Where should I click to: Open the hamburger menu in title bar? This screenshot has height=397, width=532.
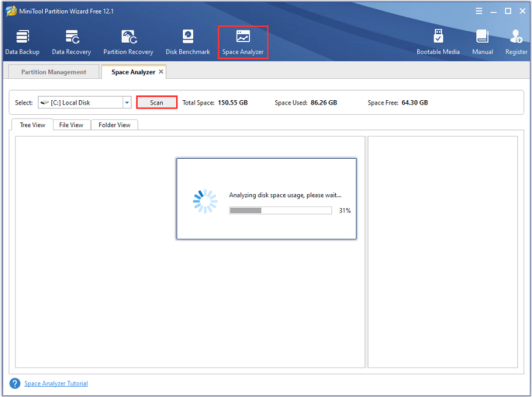[479, 11]
